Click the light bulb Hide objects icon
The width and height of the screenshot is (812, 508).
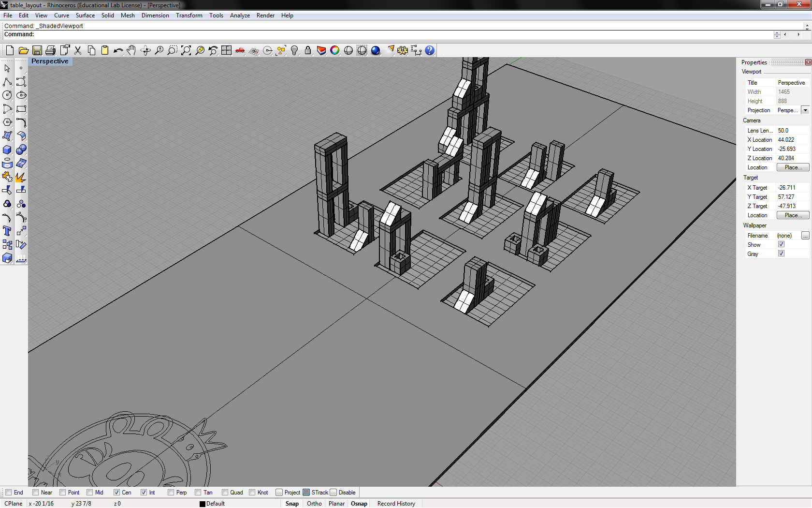294,50
